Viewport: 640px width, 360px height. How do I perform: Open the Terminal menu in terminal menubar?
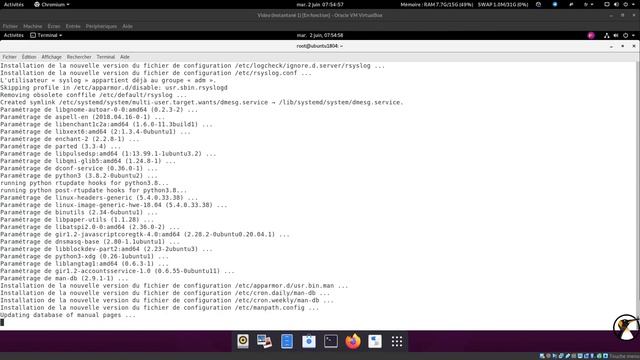click(x=106, y=57)
